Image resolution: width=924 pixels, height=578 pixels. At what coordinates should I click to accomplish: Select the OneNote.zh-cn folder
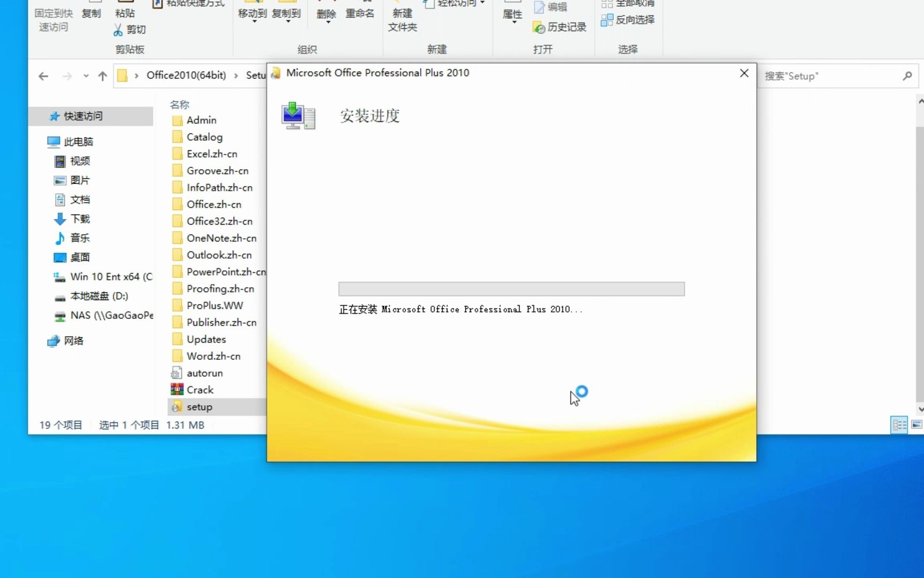214,238
